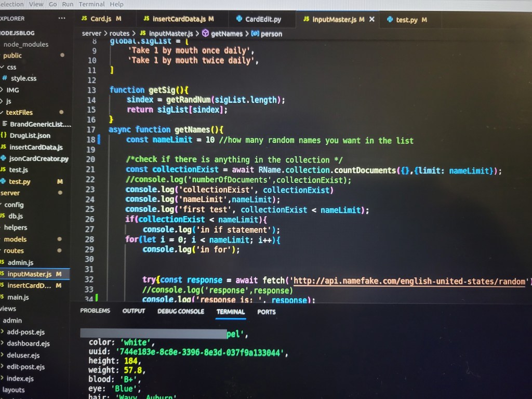Click line number 26 in the gutter
Image resolution: width=532 pixels, height=399 pixels.
tap(91, 220)
